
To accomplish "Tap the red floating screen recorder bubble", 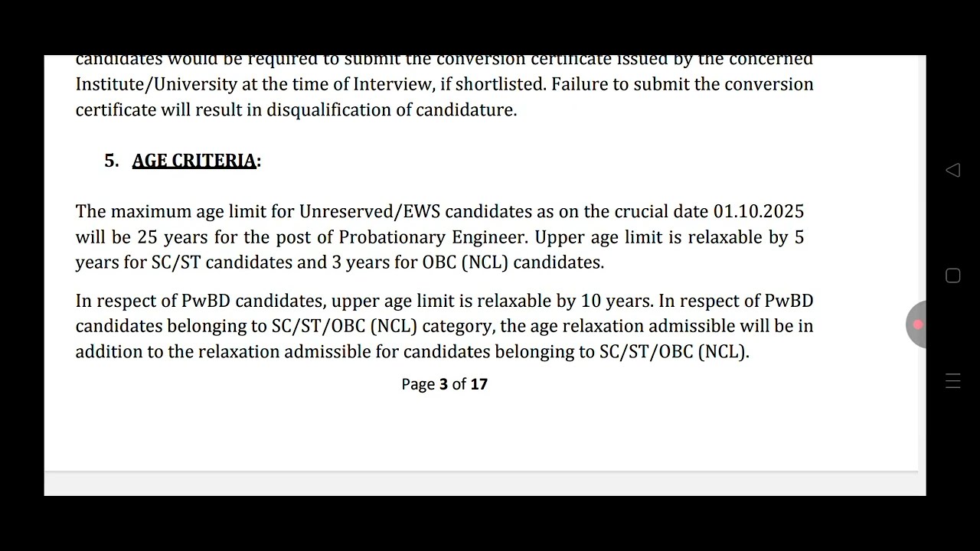I will [x=916, y=324].
